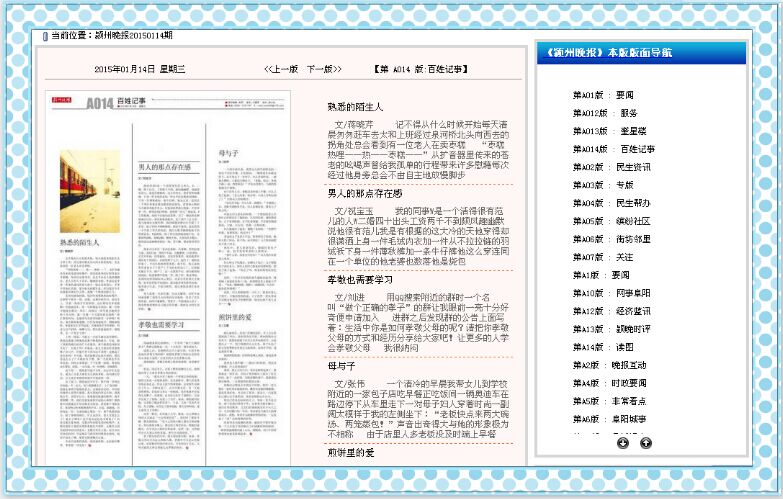Click the scroll-down arrow icon in navigation
The height and width of the screenshot is (499, 783).
[x=624, y=442]
